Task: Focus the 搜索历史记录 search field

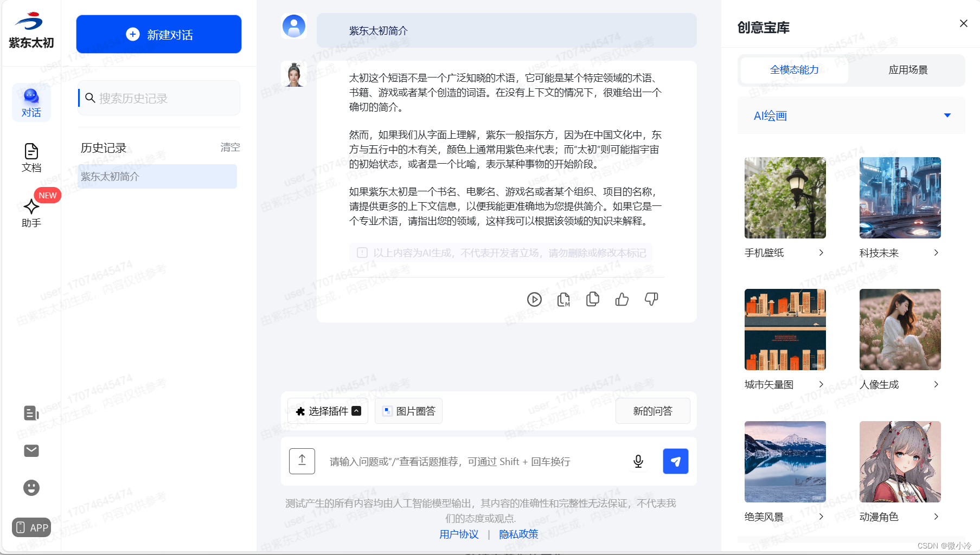Action: [159, 98]
